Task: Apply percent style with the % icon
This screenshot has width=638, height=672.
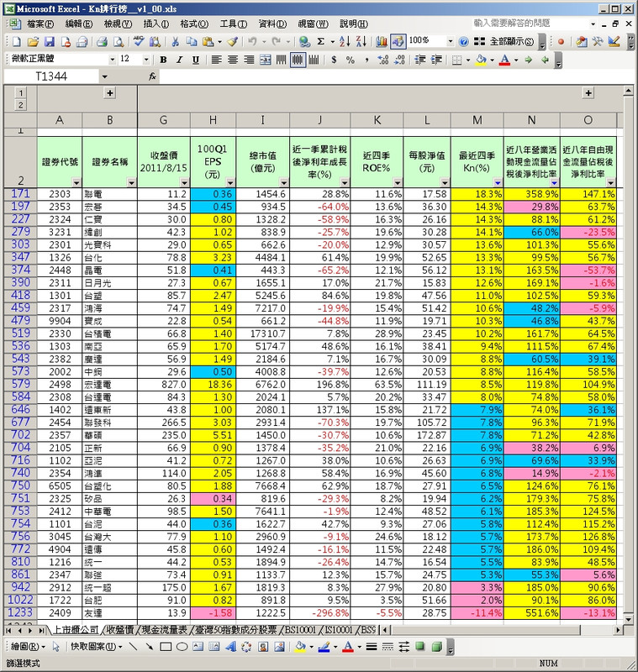Action: coord(351,60)
